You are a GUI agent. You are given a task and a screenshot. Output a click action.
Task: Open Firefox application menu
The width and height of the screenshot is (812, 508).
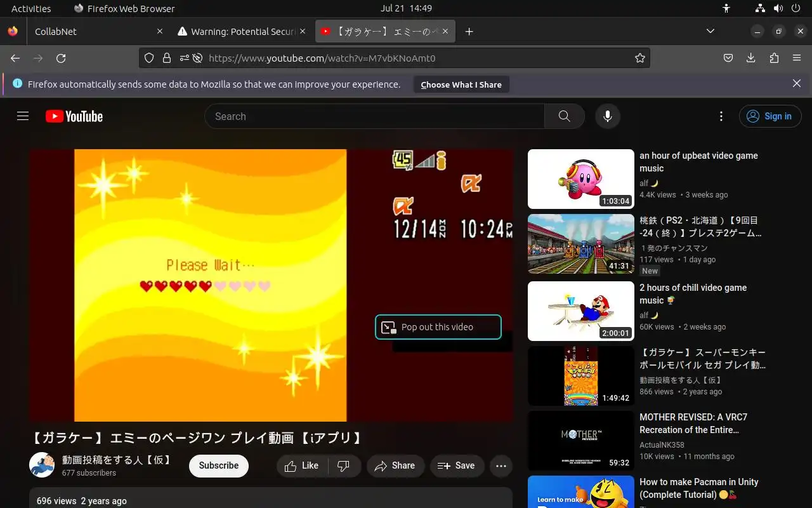tap(797, 58)
